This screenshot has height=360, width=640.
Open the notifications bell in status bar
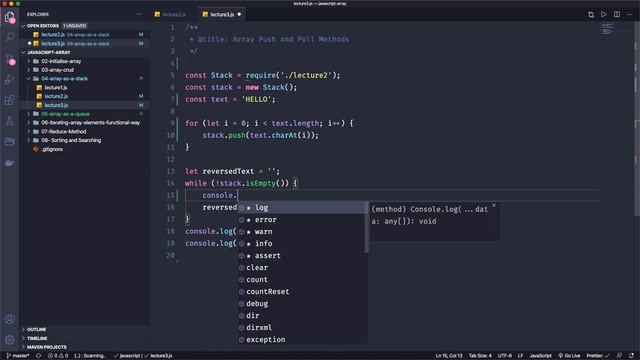pos(632,356)
